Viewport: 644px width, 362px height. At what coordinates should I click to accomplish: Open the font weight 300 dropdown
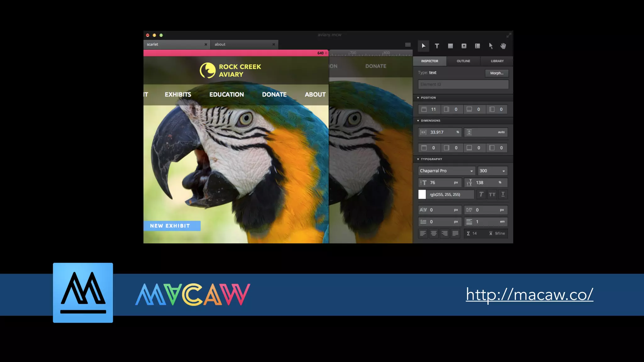492,171
